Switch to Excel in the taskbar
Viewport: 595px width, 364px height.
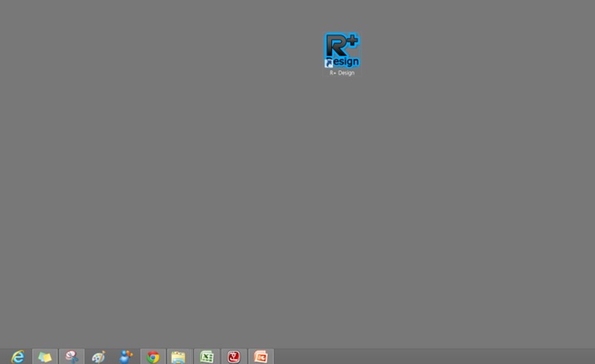click(x=206, y=356)
